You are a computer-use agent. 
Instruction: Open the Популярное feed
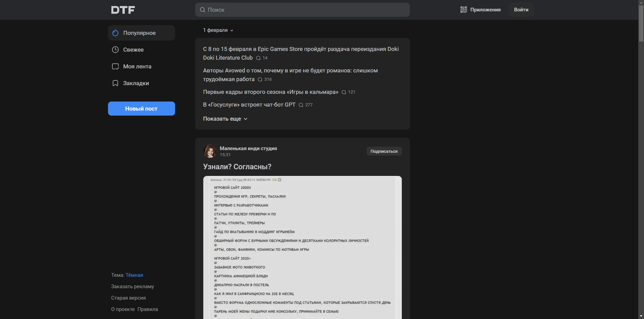pos(141,33)
